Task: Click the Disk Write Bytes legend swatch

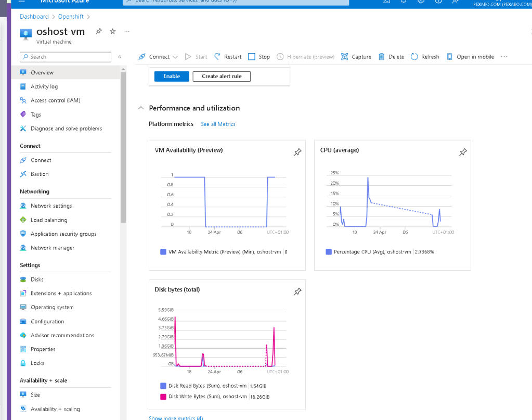Action: pos(163,397)
